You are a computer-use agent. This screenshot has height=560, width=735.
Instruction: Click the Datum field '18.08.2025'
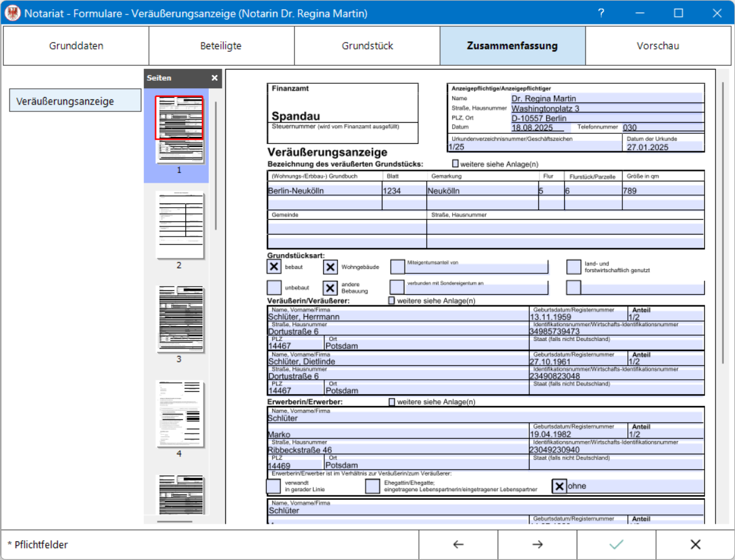tap(540, 128)
